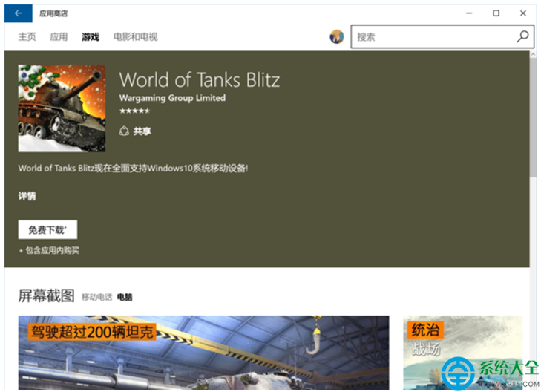541x392 pixels.
Task: Click the World of Tanks Blitz app icon
Action: tap(62, 108)
